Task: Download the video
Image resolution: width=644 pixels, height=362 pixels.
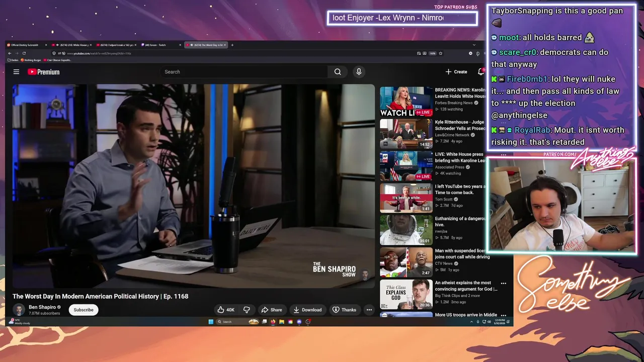Action: click(307, 310)
